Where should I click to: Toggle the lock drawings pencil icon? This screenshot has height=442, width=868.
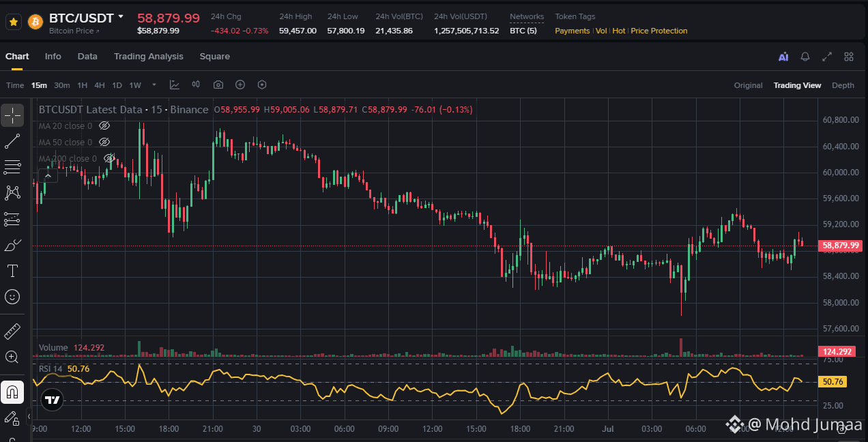point(12,418)
